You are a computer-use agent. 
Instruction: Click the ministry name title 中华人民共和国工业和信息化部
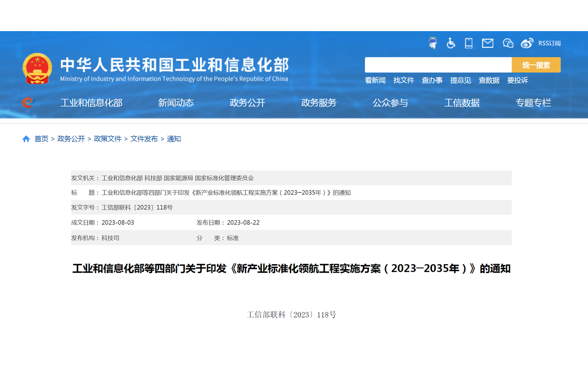(x=174, y=65)
